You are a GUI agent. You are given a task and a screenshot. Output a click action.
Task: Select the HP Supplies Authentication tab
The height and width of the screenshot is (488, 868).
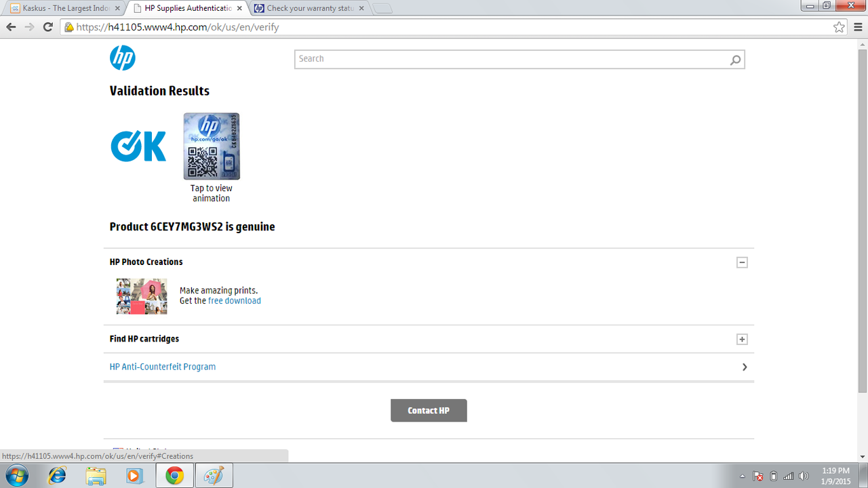coord(187,8)
